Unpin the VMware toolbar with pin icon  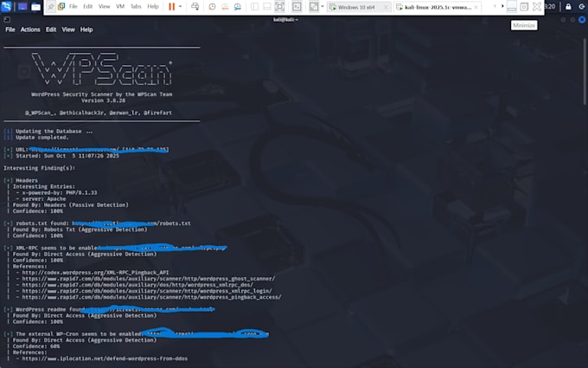(x=51, y=6)
